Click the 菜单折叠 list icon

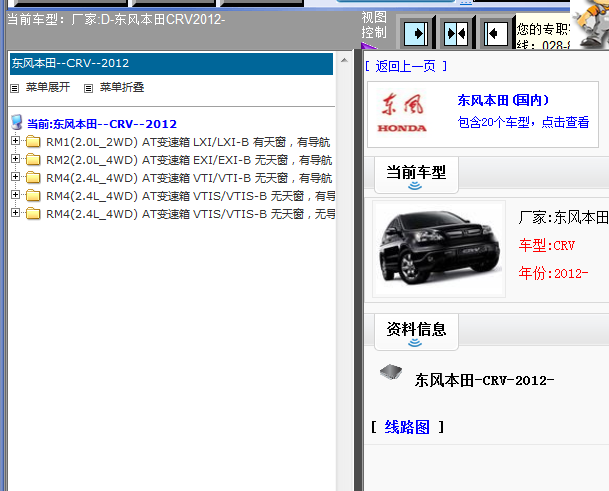(89, 88)
